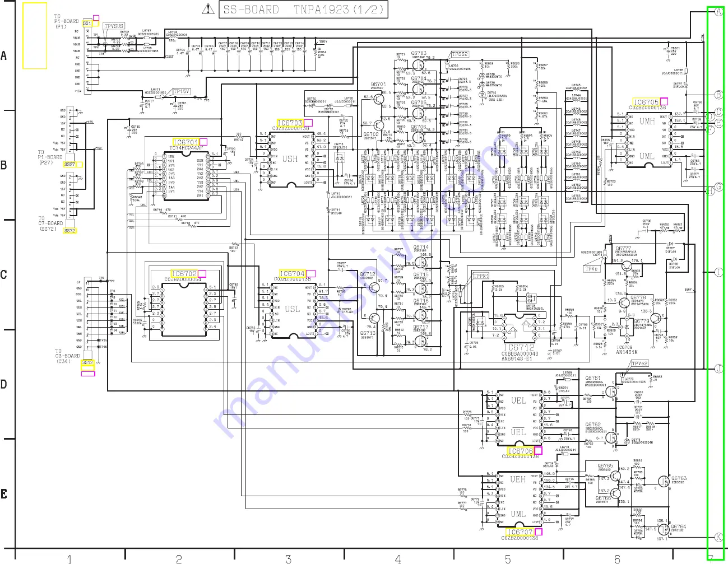Open the IC6705 reference link
728x564 pixels.
(646, 102)
